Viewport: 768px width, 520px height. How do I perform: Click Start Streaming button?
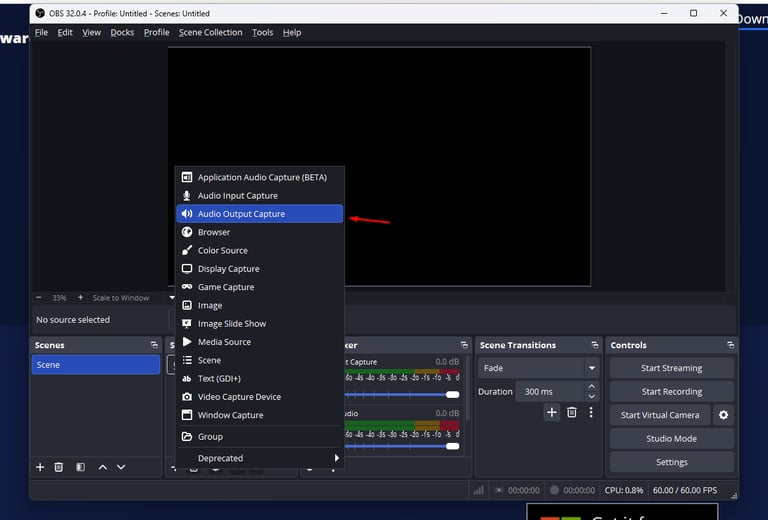[x=672, y=368]
